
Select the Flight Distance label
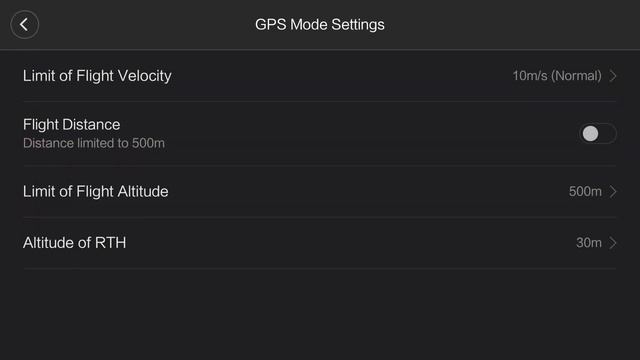[71, 124]
